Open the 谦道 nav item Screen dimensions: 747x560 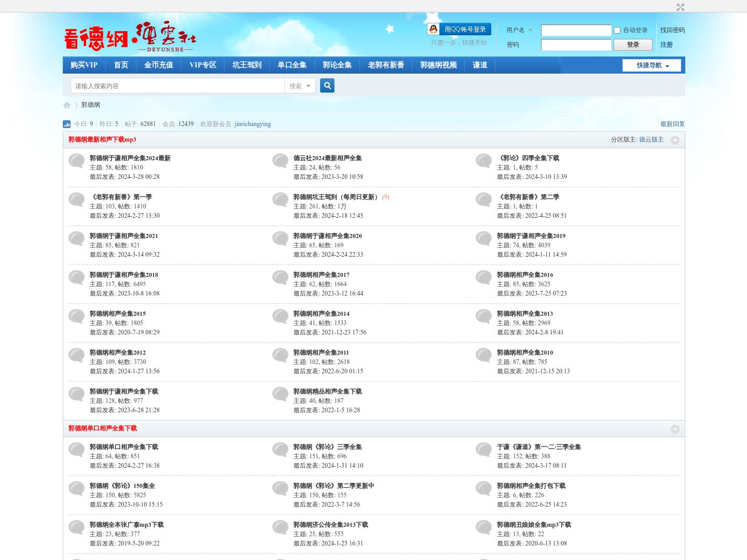pos(480,65)
